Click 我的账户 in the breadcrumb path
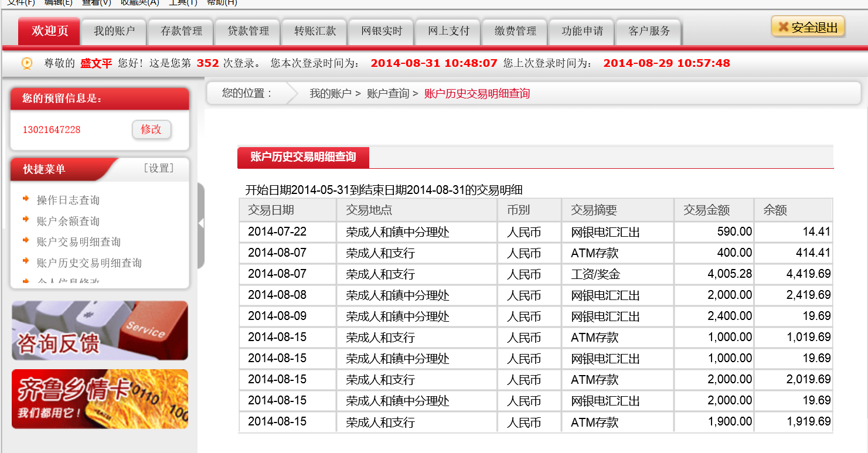This screenshot has width=868, height=453. click(x=331, y=93)
